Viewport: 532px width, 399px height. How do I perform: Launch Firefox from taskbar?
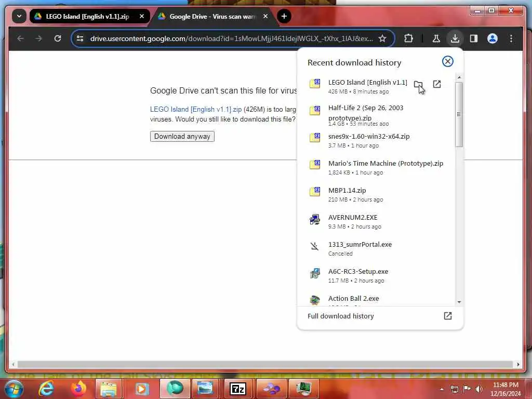[x=78, y=389]
